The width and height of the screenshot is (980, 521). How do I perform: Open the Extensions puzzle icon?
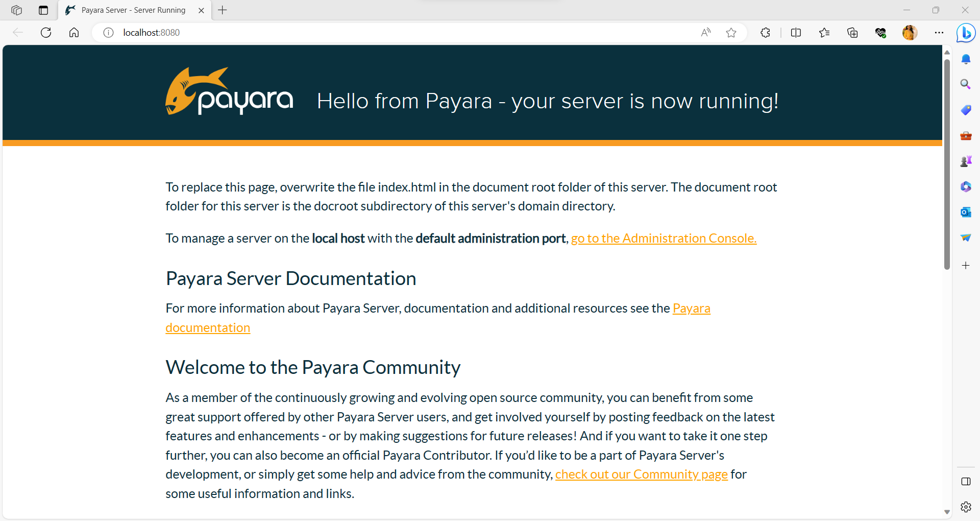pyautogui.click(x=765, y=33)
